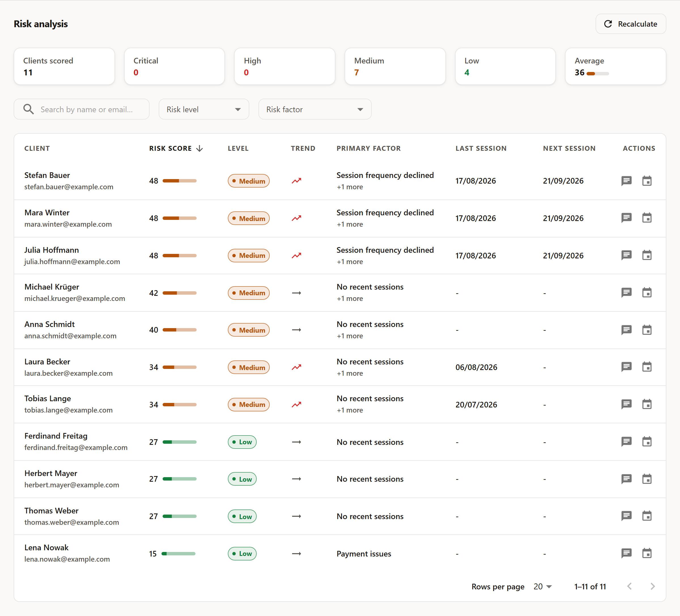Image resolution: width=680 pixels, height=616 pixels.
Task: Click the Recalculate button
Action: click(x=630, y=24)
